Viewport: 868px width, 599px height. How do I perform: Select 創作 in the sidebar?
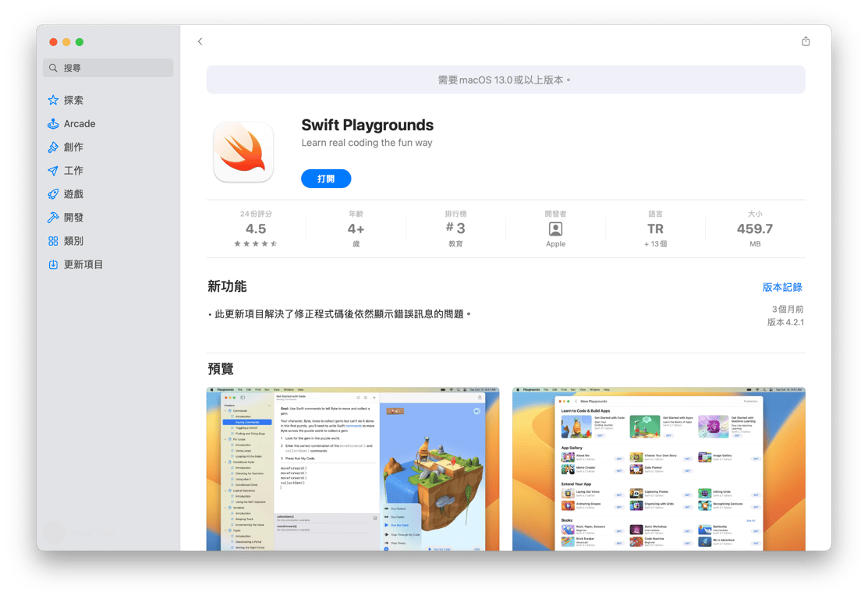(73, 147)
